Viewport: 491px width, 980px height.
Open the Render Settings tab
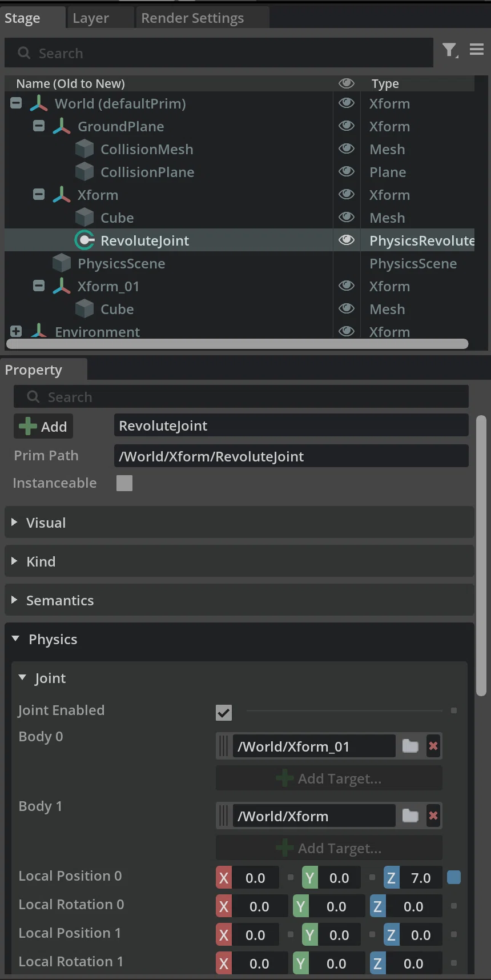tap(192, 18)
